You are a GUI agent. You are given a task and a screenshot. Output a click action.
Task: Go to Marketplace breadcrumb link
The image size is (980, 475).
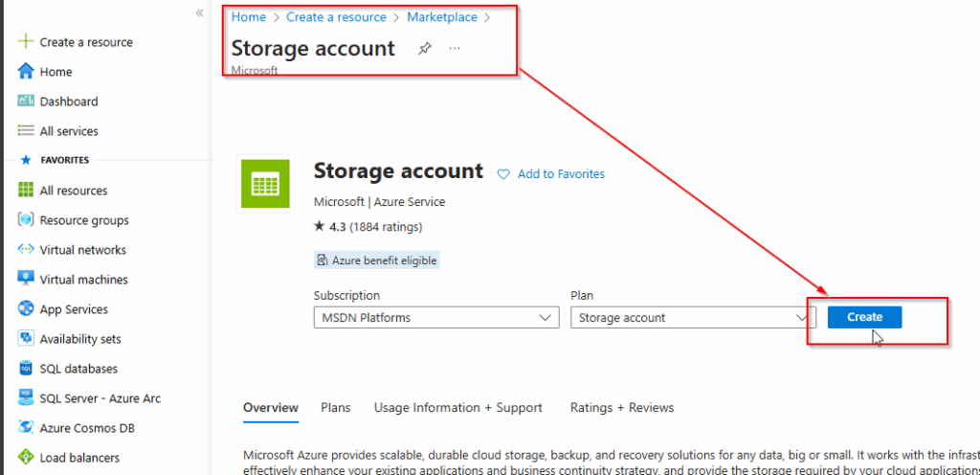point(442,17)
